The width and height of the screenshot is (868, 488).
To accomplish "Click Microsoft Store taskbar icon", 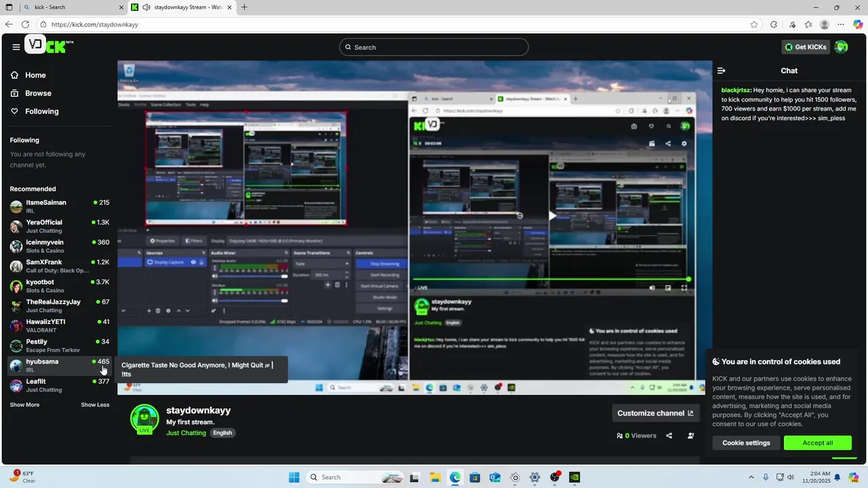I will pos(475,477).
